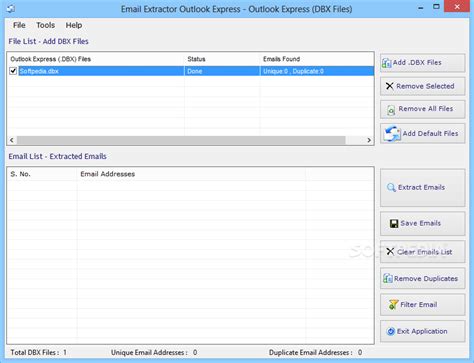Click the file list scroll right arrow
The width and height of the screenshot is (474, 363).
369,140
